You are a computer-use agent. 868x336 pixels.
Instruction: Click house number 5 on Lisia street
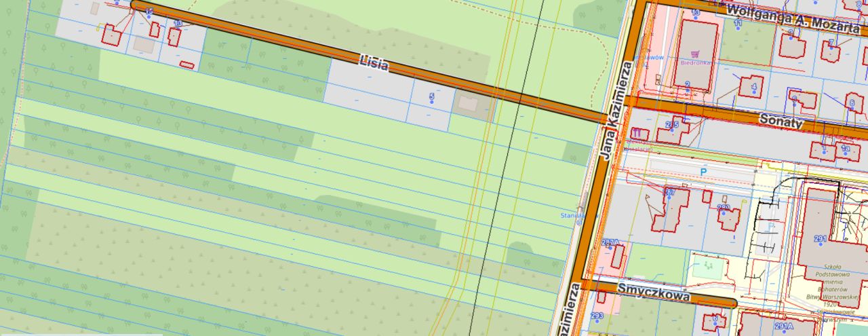coord(431,97)
